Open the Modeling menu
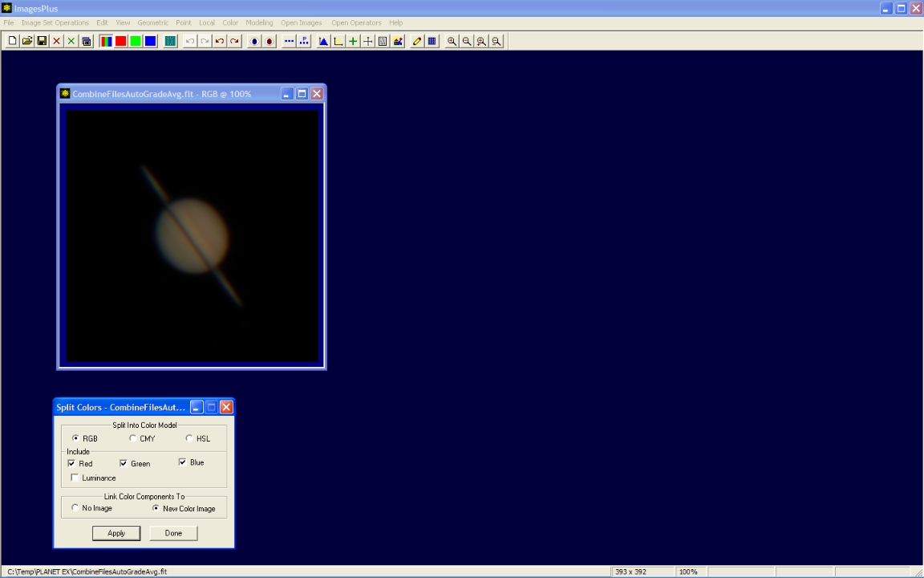This screenshot has height=578, width=924. [259, 22]
